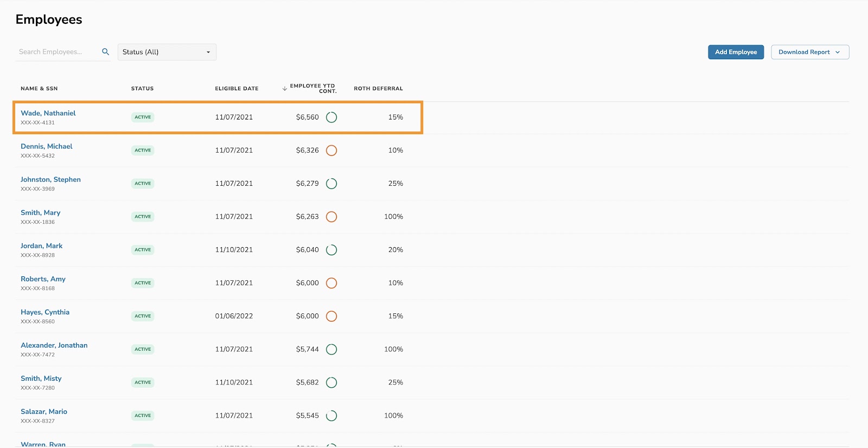The image size is (868, 448).
Task: Click the Add Employee button
Action: click(736, 52)
